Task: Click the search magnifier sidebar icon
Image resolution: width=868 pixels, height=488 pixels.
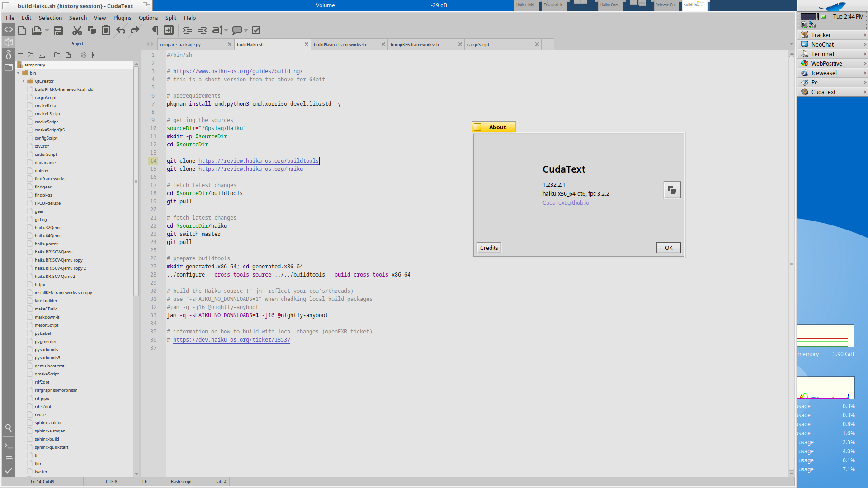Action: 8,427
